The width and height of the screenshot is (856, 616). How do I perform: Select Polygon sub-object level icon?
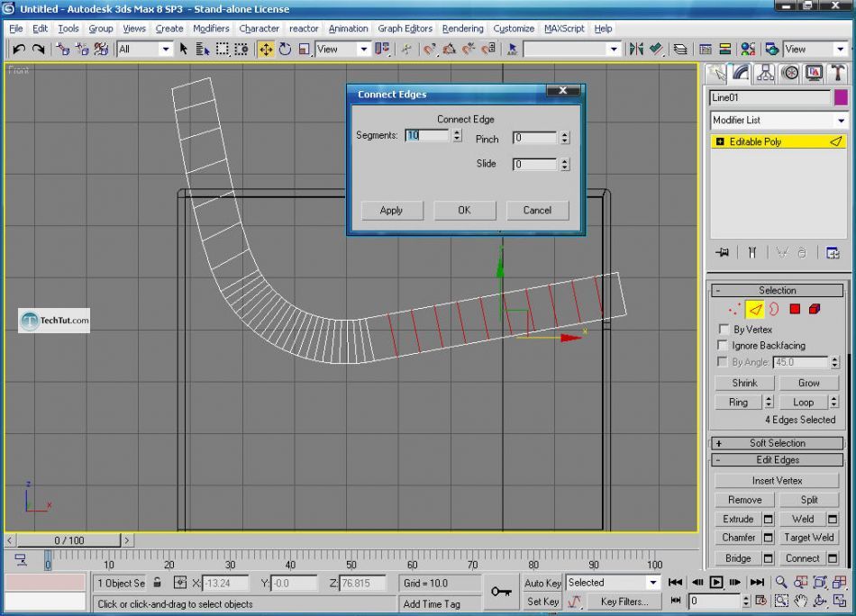pos(795,310)
